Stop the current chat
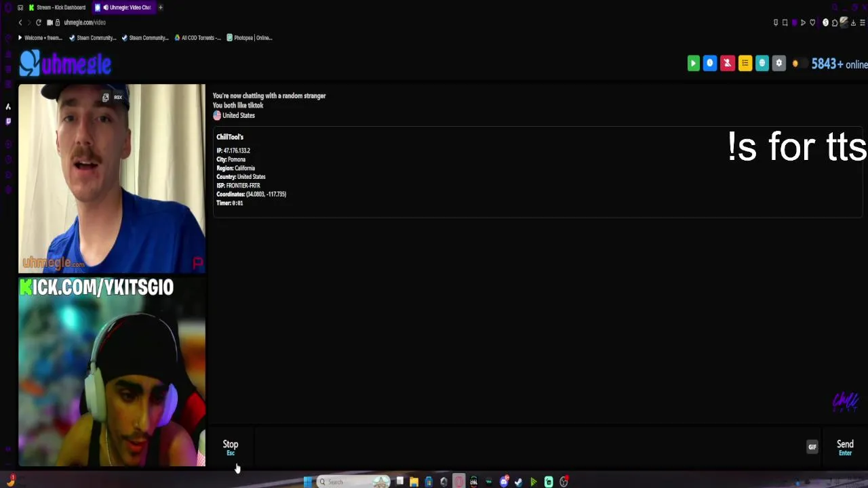 pyautogui.click(x=231, y=447)
